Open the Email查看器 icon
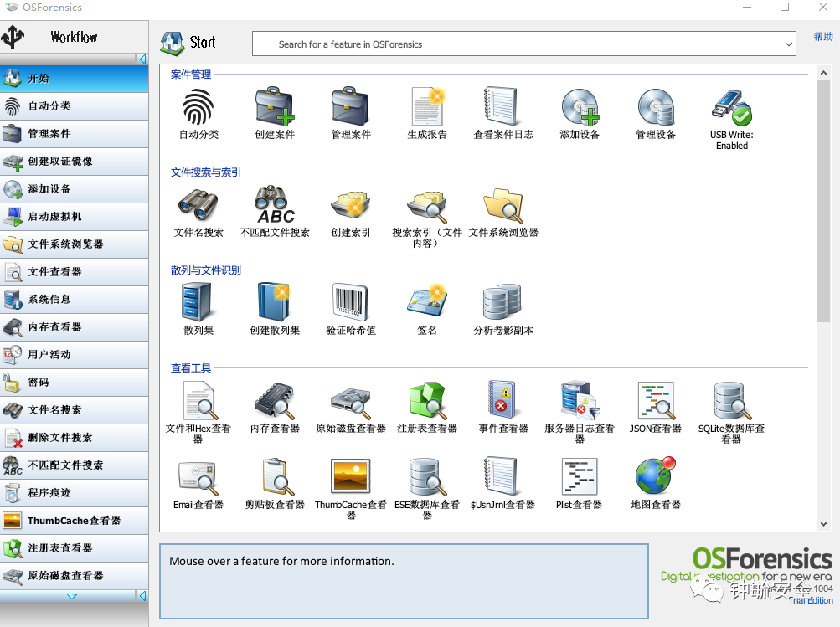 click(198, 478)
